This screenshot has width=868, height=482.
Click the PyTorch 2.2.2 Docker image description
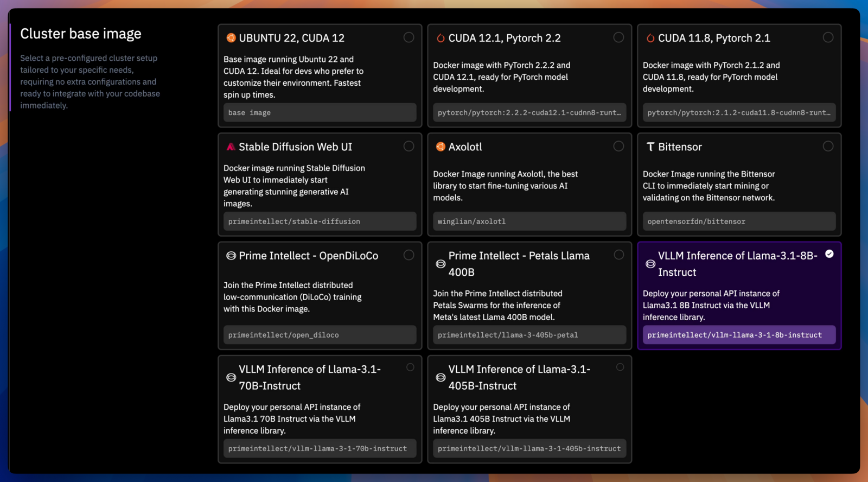click(x=501, y=77)
